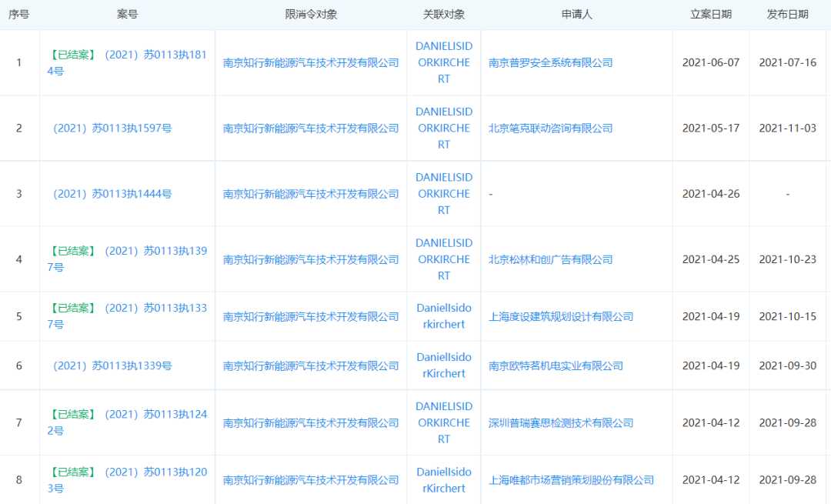Open DanielIsidorkirchert related person in row 5
Image resolution: width=831 pixels, height=504 pixels.
[444, 316]
